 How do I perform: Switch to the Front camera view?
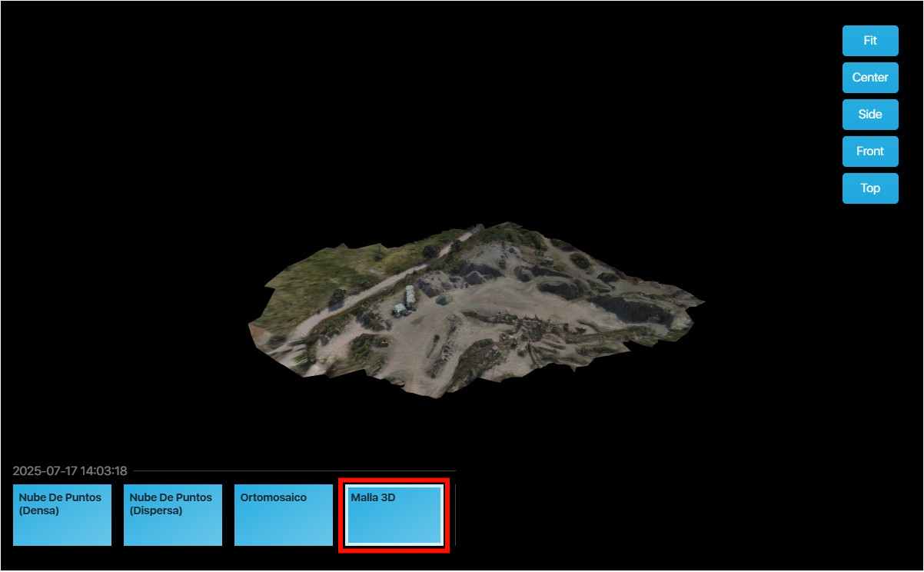tap(869, 151)
